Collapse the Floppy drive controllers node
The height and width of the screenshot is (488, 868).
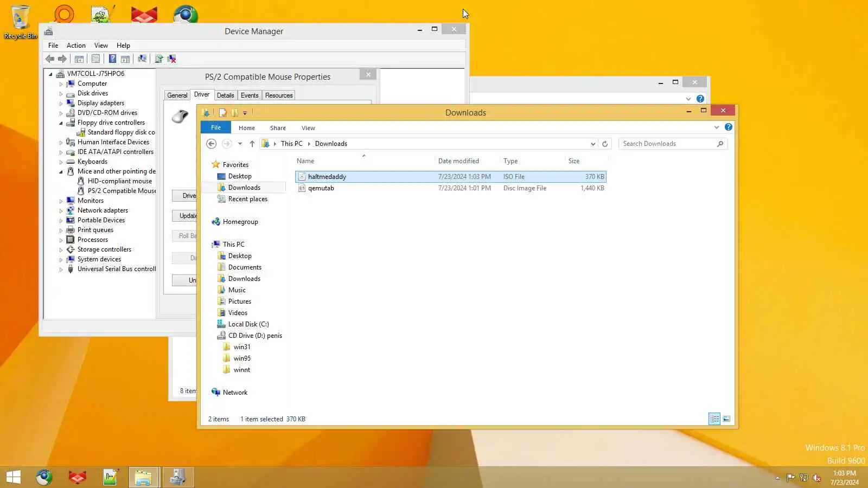tap(61, 123)
